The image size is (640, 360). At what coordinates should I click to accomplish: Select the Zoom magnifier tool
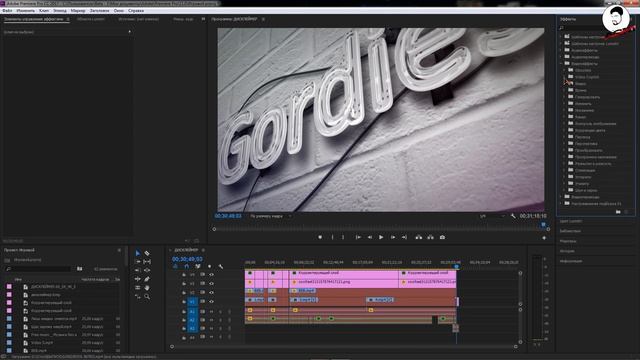[147, 297]
